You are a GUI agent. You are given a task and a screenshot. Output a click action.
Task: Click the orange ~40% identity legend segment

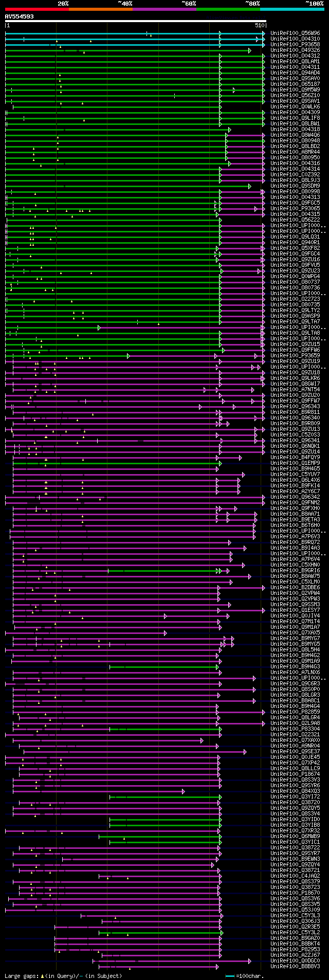click(101, 9)
